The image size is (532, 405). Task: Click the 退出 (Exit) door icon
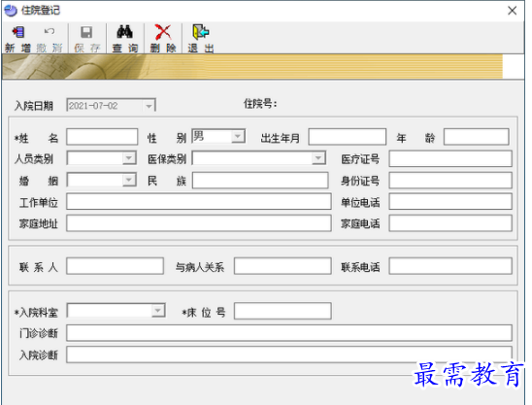201,32
